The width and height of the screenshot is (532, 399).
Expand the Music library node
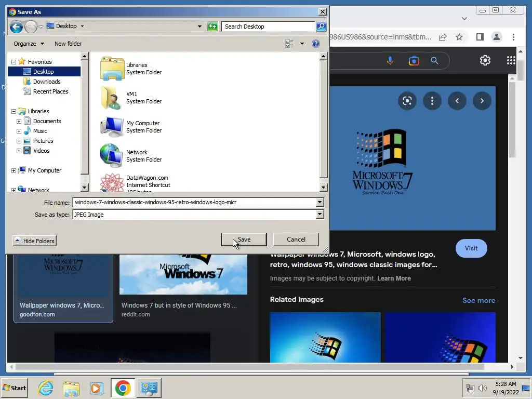tap(19, 131)
